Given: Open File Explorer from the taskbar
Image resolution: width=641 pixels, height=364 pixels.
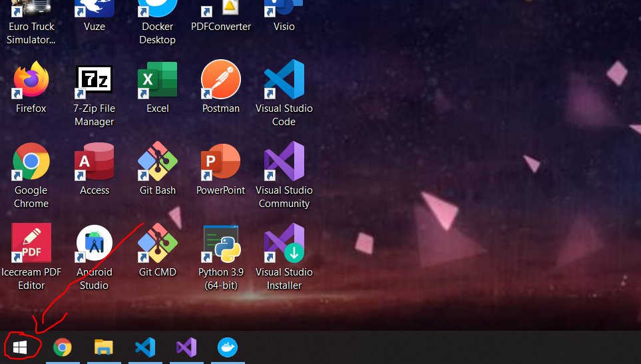Looking at the screenshot, I should click(104, 347).
